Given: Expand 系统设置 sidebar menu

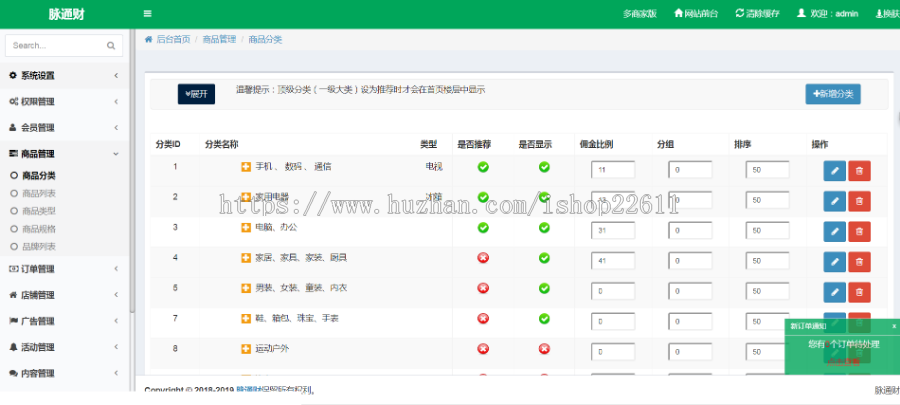Looking at the screenshot, I should point(65,75).
